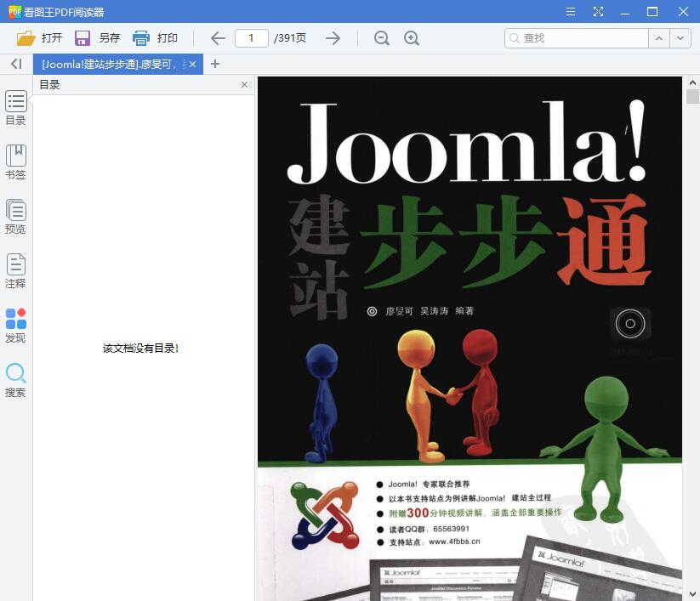700x601 pixels.
Task: Open the sidebar 搜索 search panel
Action: point(15,379)
